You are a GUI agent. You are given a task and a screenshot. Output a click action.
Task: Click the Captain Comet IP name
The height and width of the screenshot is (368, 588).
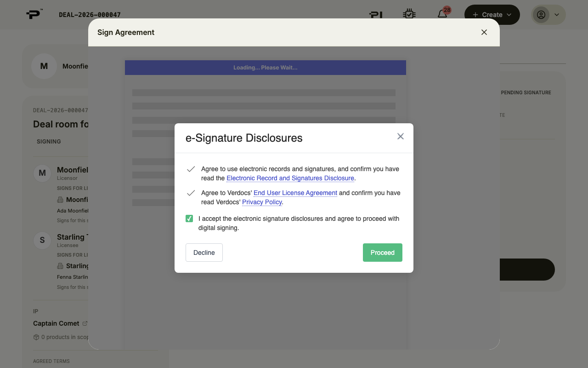pos(56,323)
